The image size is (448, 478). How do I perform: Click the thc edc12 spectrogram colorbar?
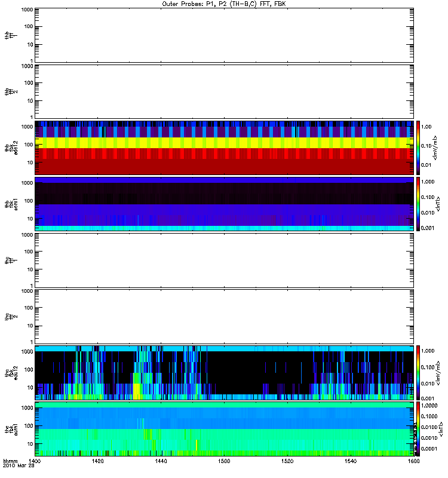click(x=418, y=373)
